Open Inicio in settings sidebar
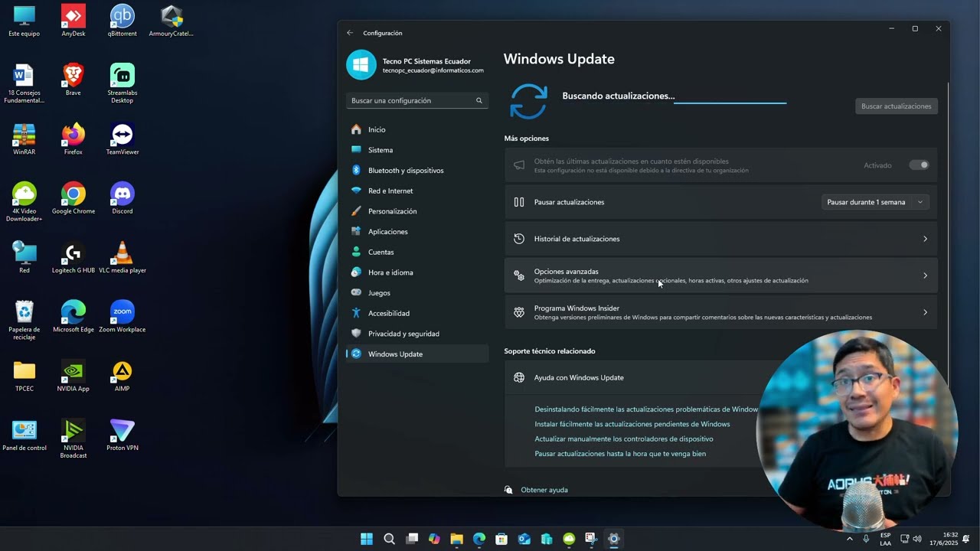 click(x=417, y=129)
